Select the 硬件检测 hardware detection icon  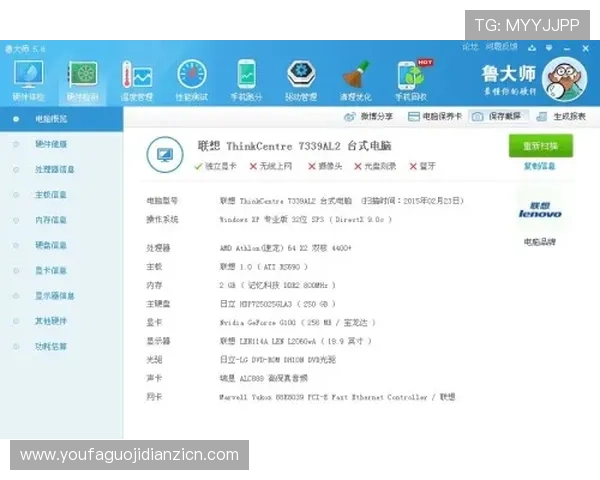tap(82, 79)
